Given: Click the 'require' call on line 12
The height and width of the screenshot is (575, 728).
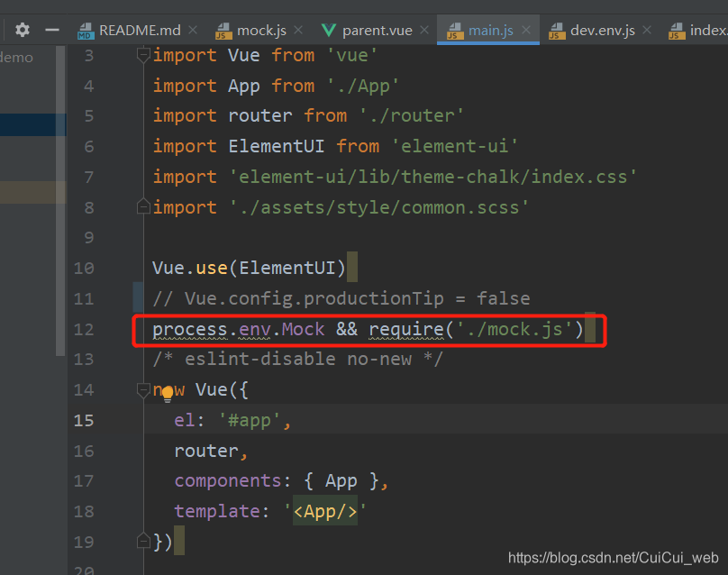Looking at the screenshot, I should (x=406, y=329).
